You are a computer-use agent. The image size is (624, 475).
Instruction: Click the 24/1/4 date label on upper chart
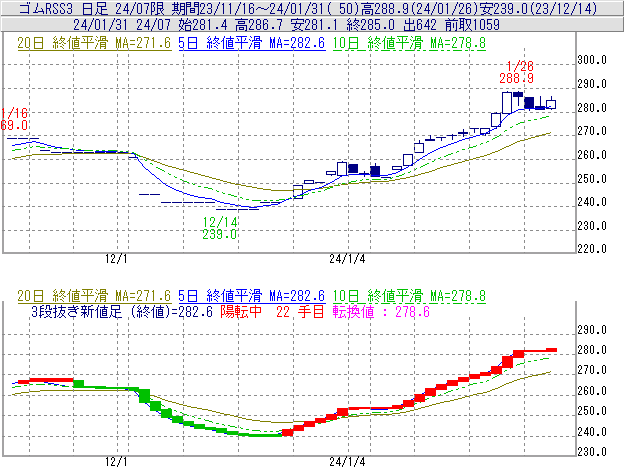pos(347,259)
